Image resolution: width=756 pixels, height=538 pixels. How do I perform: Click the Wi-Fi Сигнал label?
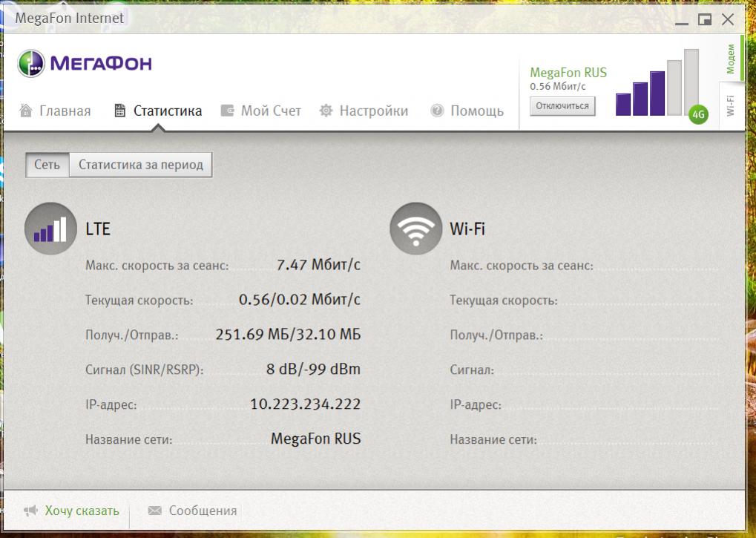coord(472,370)
